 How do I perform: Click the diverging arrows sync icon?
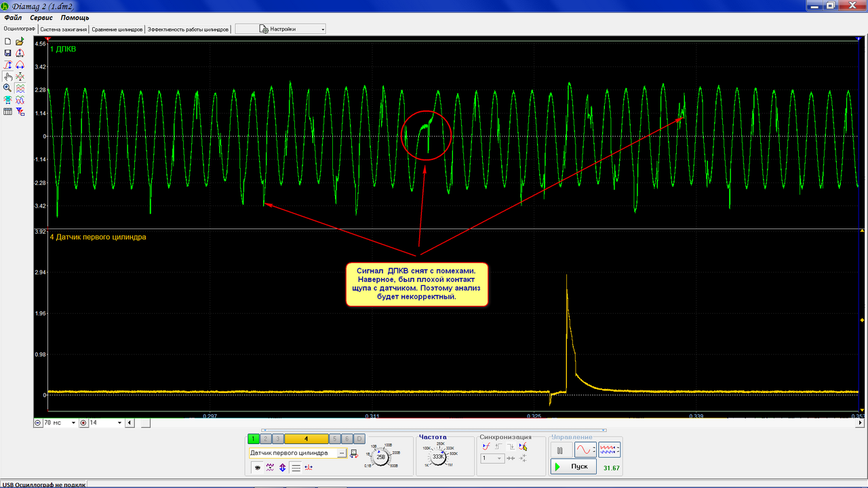coord(523,458)
